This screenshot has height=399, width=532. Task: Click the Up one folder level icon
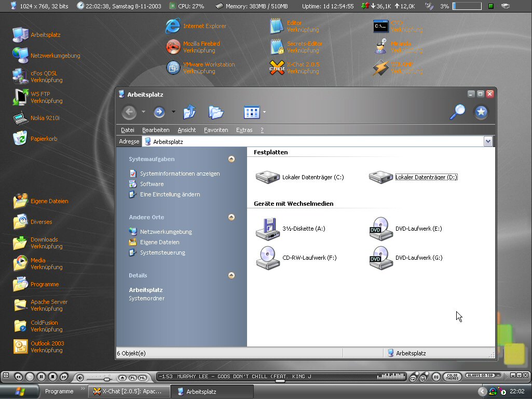point(189,112)
